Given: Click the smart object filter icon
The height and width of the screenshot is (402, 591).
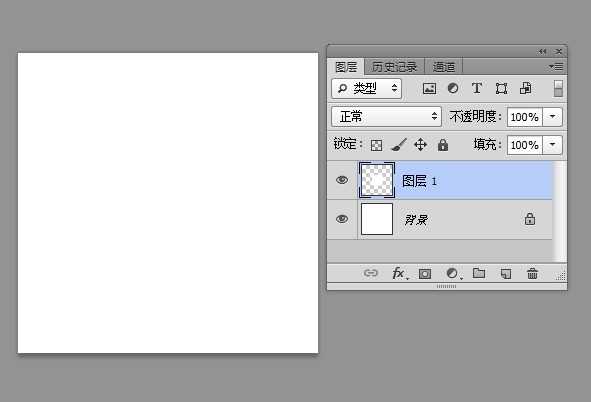Looking at the screenshot, I should (x=525, y=88).
